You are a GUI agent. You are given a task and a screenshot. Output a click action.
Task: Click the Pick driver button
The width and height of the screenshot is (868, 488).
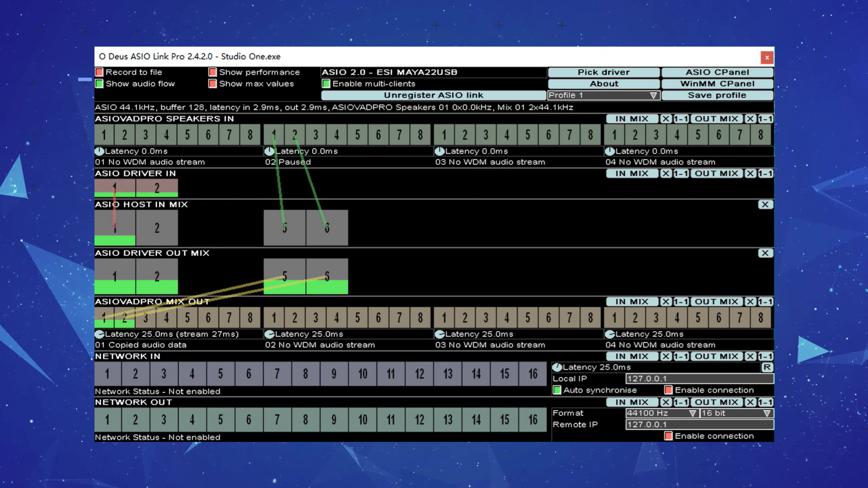click(x=604, y=72)
